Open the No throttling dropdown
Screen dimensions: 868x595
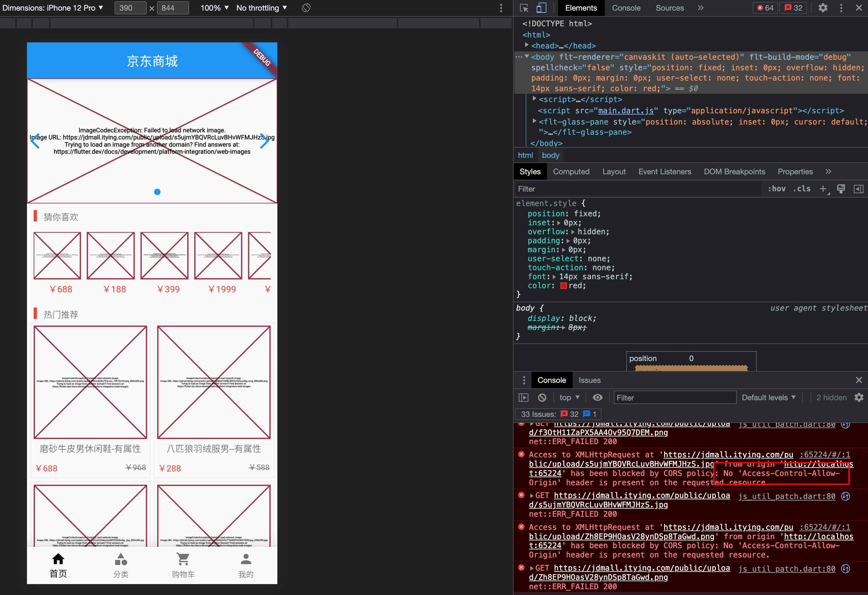pos(261,8)
